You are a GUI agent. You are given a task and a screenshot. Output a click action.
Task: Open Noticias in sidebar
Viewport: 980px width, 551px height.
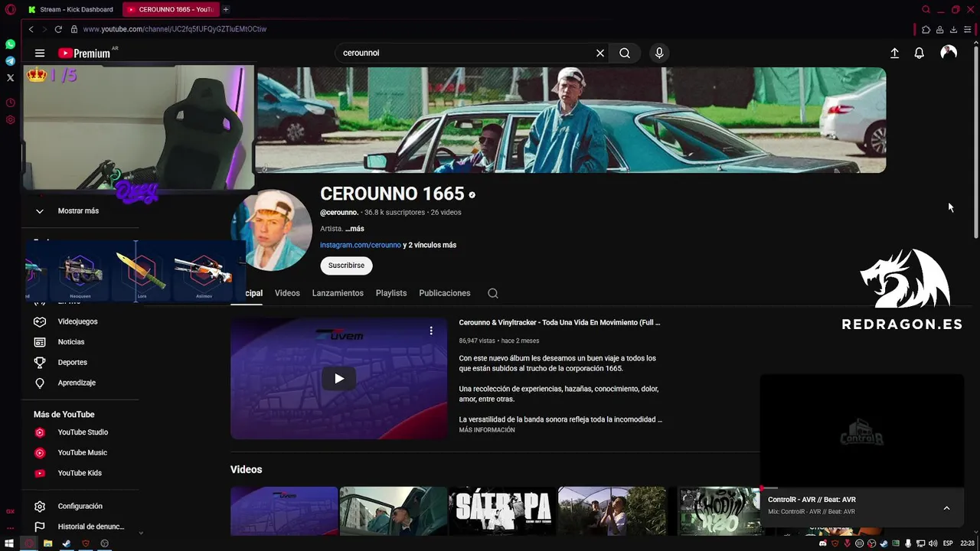coord(71,342)
